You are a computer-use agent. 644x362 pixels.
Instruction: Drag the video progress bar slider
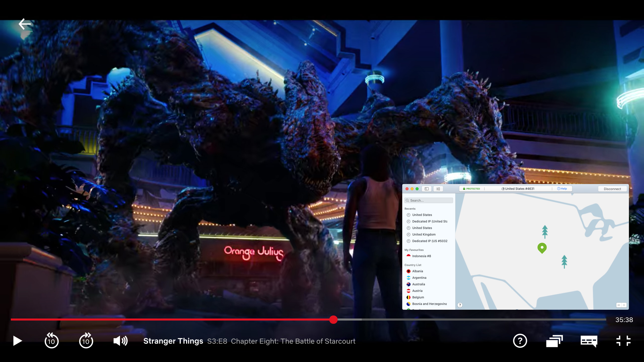(x=334, y=319)
